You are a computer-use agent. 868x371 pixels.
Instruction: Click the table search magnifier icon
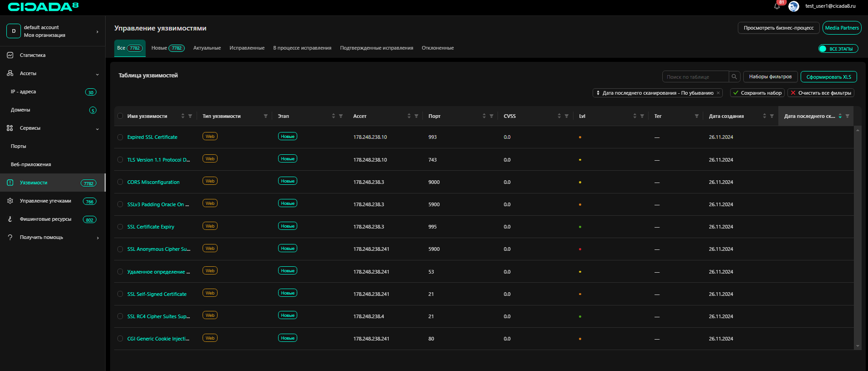click(734, 77)
